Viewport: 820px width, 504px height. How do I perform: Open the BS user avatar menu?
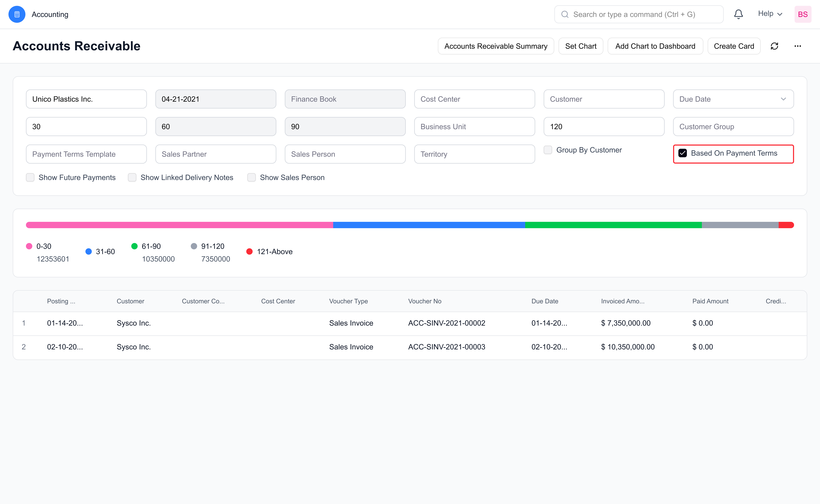(x=803, y=14)
